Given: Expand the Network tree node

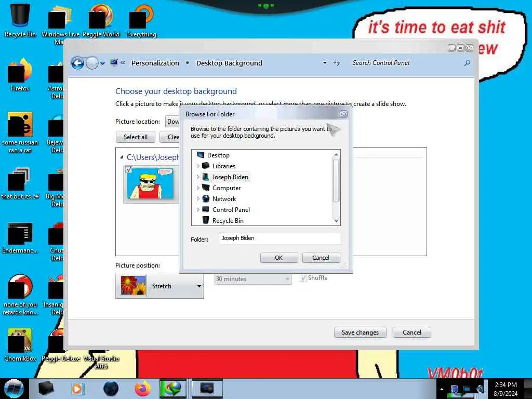Looking at the screenshot, I should click(x=198, y=199).
